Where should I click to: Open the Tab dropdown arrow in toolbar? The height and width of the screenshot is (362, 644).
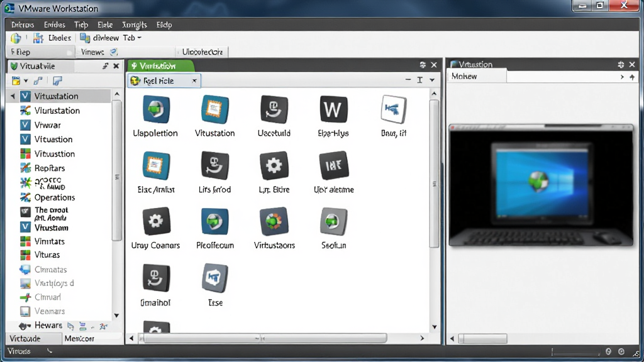tap(139, 38)
